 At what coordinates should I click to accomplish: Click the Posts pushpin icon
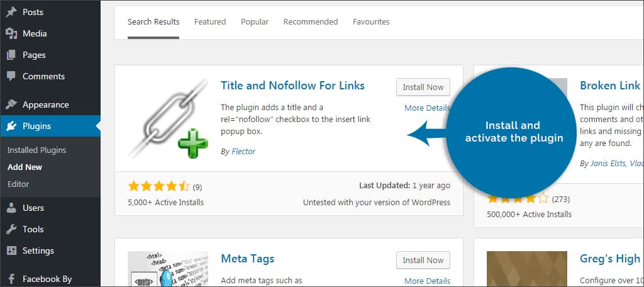coord(11,12)
